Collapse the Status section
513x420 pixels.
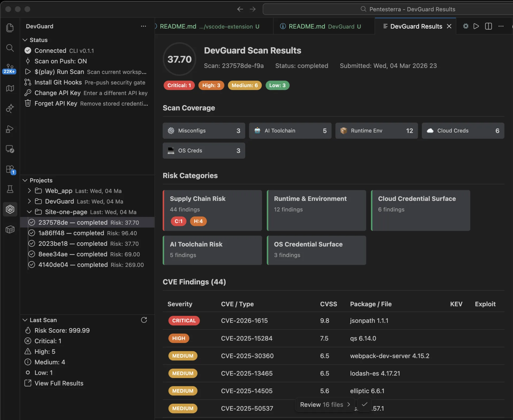click(x=25, y=40)
